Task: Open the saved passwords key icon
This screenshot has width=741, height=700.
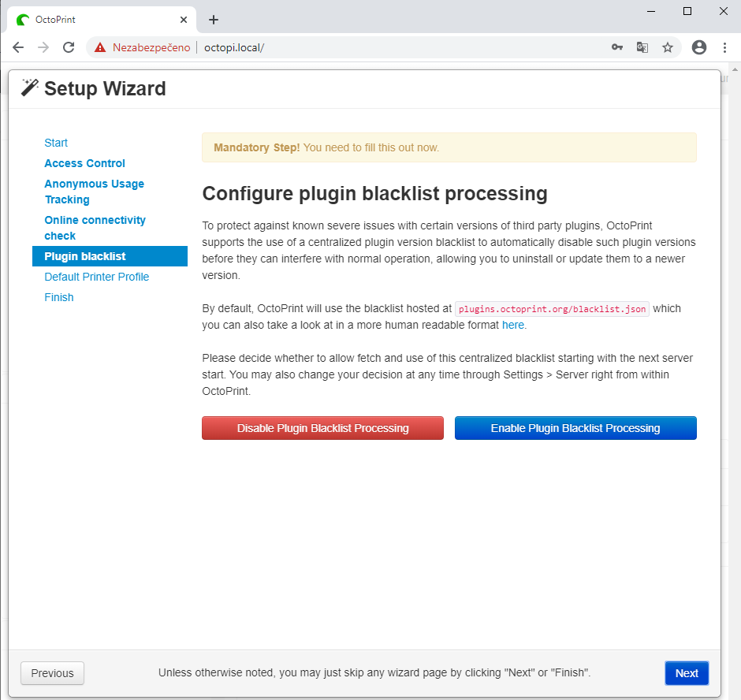Action: pyautogui.click(x=616, y=47)
